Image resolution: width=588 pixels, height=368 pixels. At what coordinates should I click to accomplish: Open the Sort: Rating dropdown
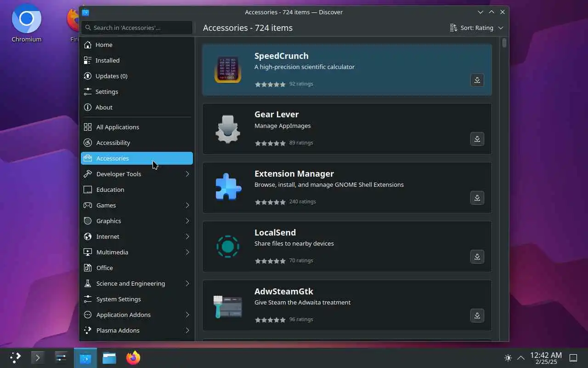476,28
